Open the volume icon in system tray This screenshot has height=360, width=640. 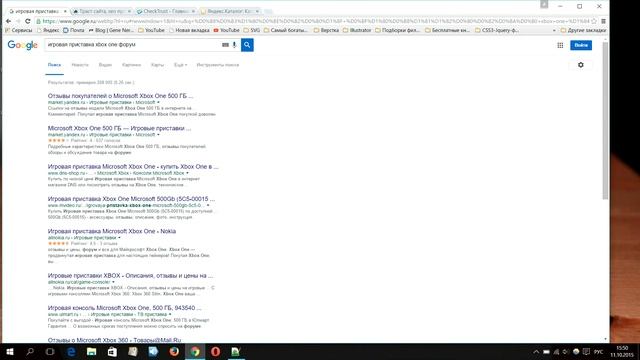coord(566,351)
